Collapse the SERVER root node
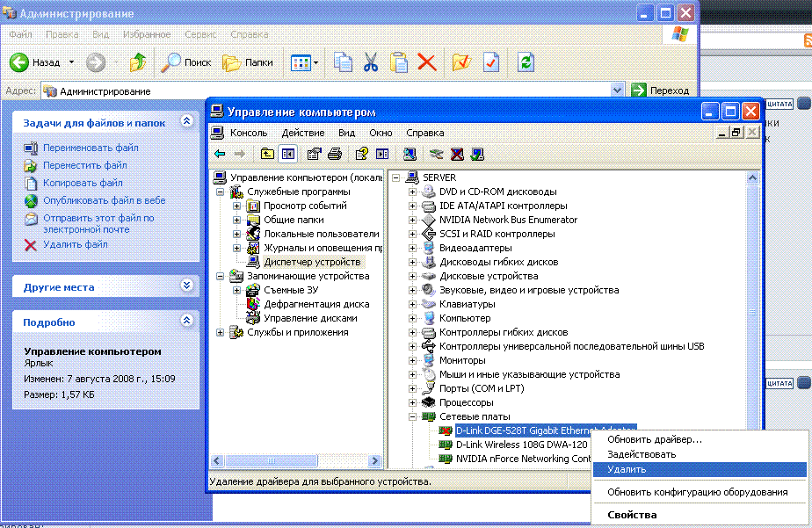The height and width of the screenshot is (528, 812). pyautogui.click(x=396, y=177)
